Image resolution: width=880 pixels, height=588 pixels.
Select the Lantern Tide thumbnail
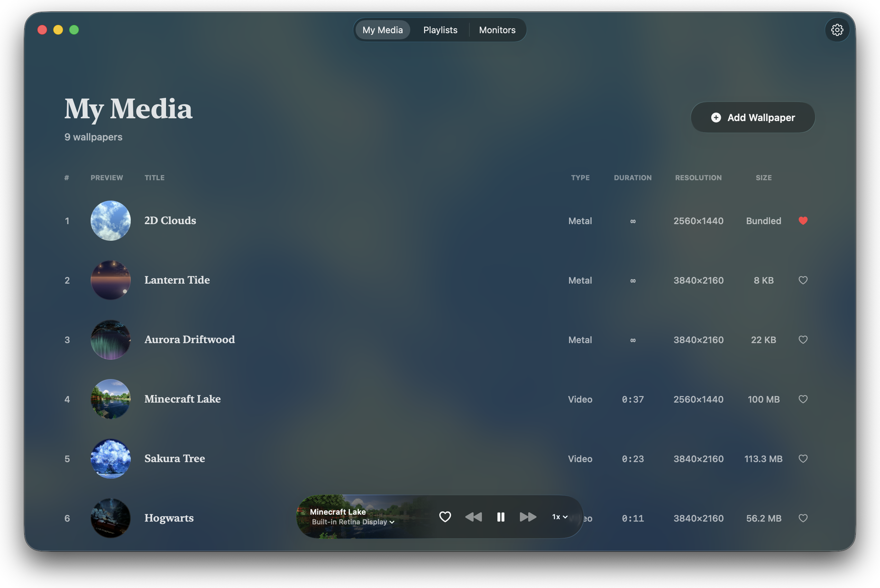[111, 280]
